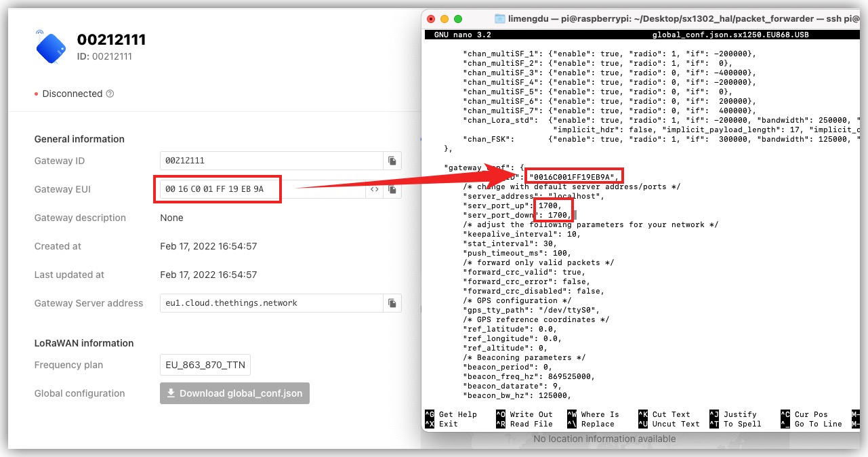The width and height of the screenshot is (868, 457).
Task: Click the Gateway Server address field
Action: pyautogui.click(x=272, y=303)
